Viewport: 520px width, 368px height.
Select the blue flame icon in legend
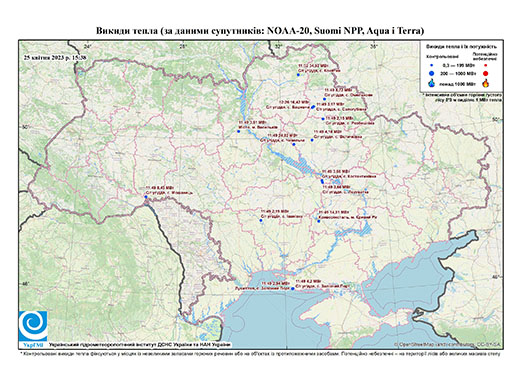tap(432, 83)
